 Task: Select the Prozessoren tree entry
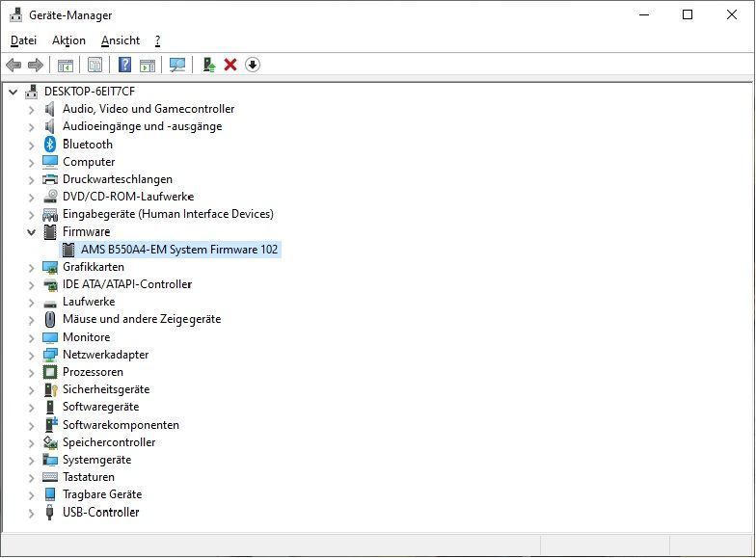[93, 372]
